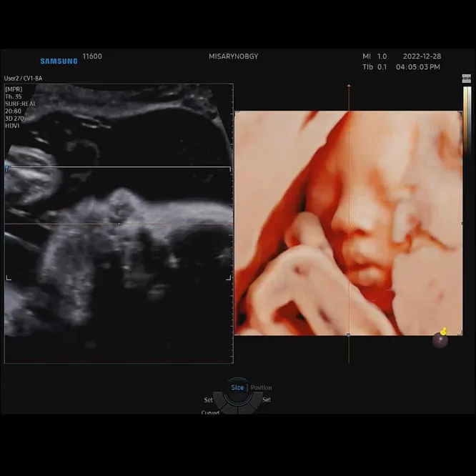Grab the ROI box top-left blue handle
This screenshot has height=476, width=476.
point(6,168)
